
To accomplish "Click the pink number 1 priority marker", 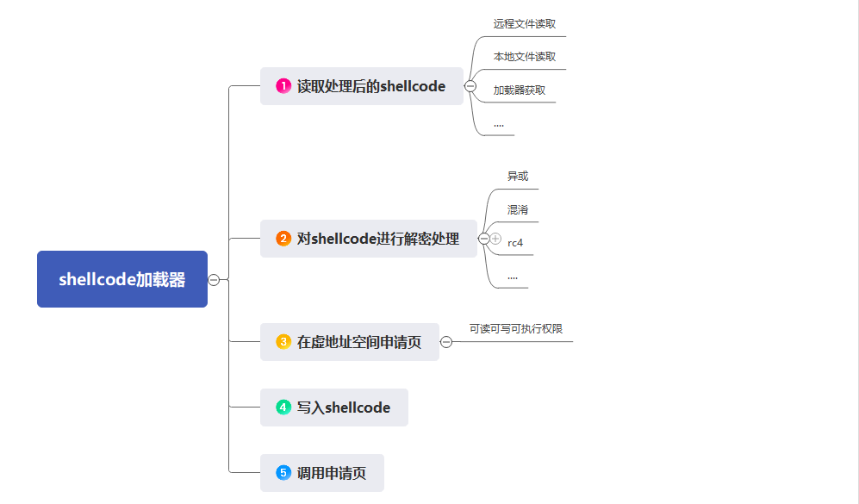I will click(283, 86).
